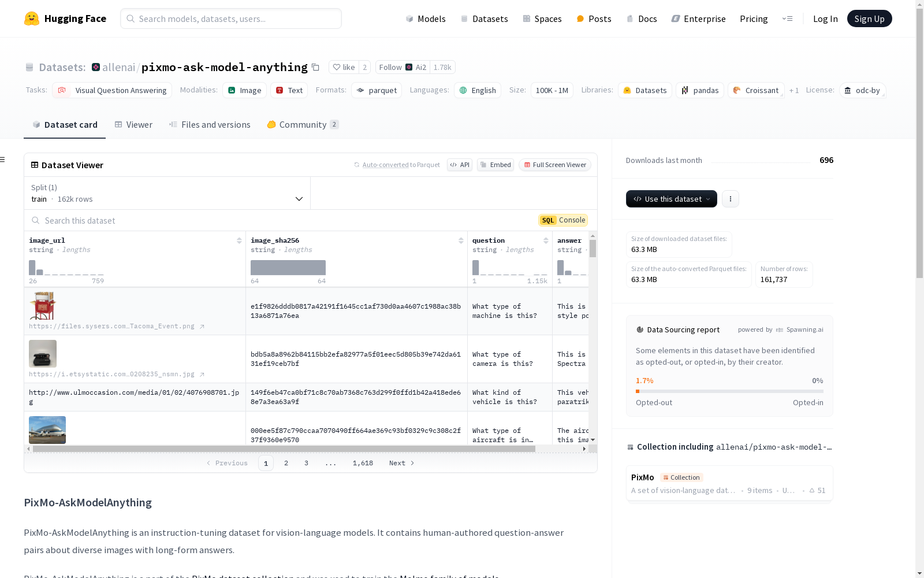Click the like count 2
Image resolution: width=924 pixels, height=578 pixels.
pos(364,67)
